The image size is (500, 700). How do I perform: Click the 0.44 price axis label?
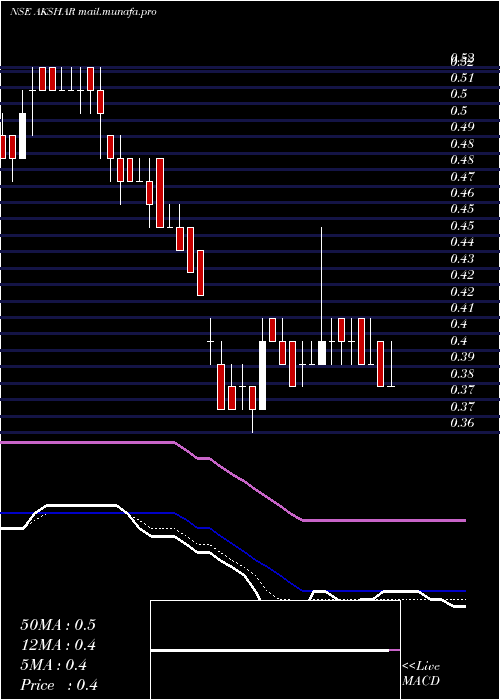point(462,242)
